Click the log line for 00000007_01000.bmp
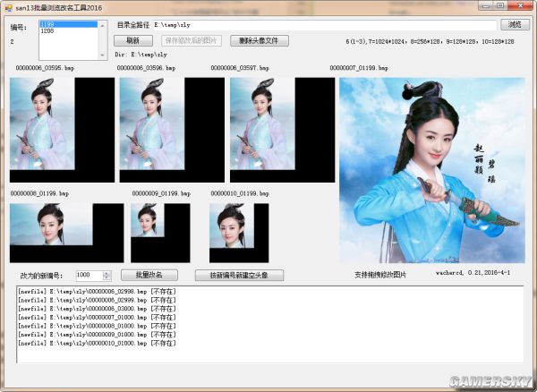The image size is (537, 392). click(x=97, y=318)
